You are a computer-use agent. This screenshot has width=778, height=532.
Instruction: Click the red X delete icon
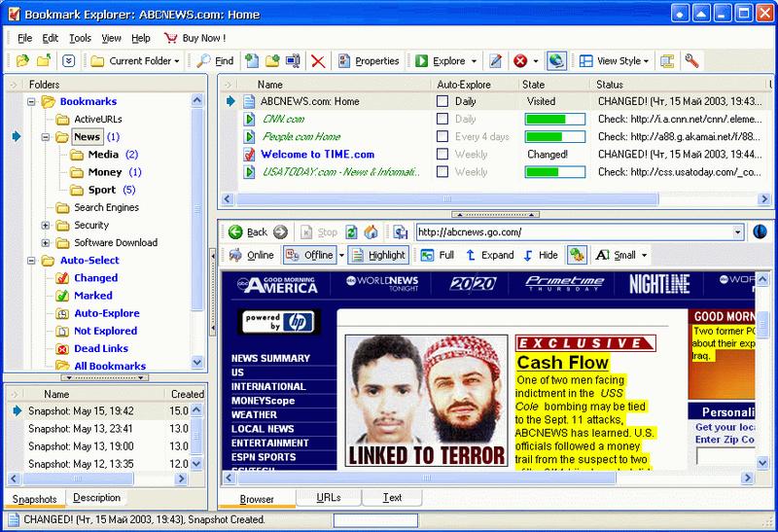click(318, 61)
